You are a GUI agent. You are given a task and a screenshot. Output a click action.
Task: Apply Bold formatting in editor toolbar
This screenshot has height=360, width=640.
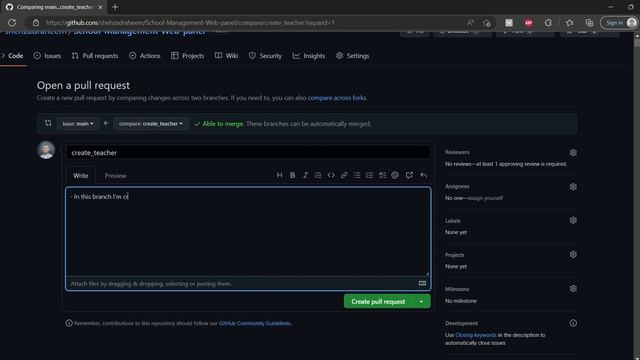click(292, 175)
